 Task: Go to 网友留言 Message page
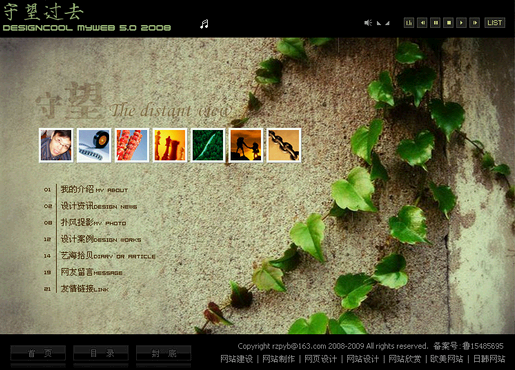click(x=91, y=272)
